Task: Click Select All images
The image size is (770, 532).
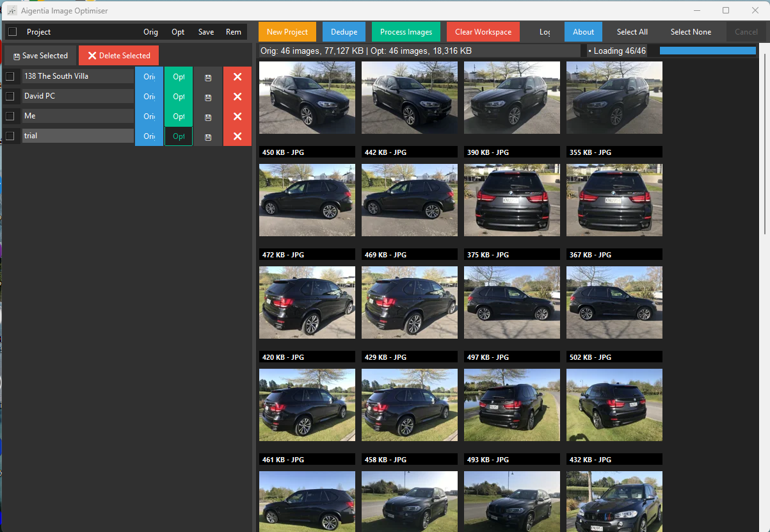Action: coord(632,32)
